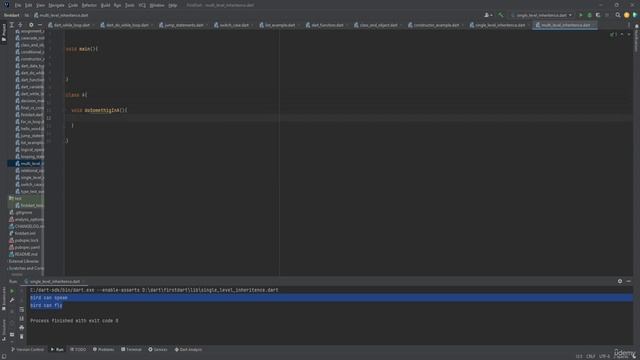Open run configuration dropdown single_level_inheritence.dart
Screen dimensions: 640x360
tap(541, 15)
